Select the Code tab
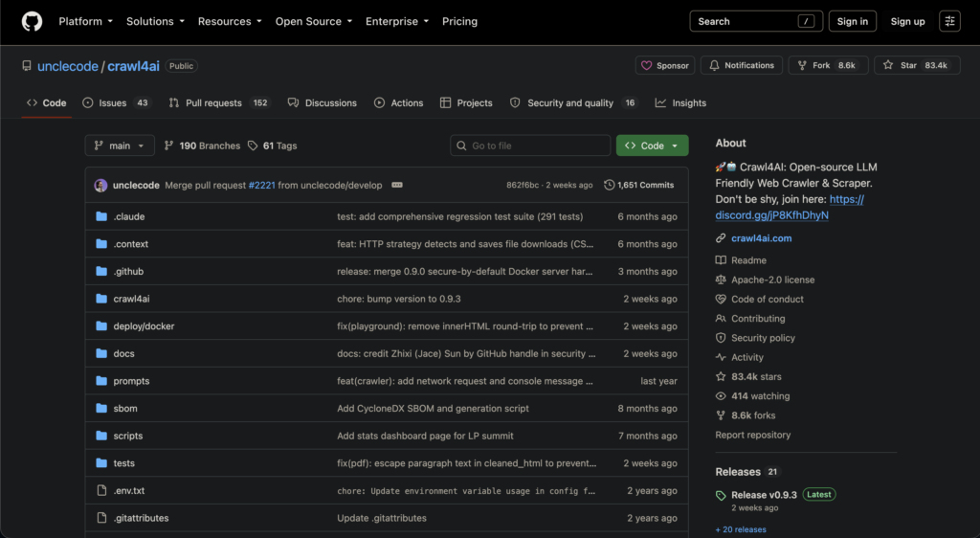The height and width of the screenshot is (538, 980). (46, 103)
